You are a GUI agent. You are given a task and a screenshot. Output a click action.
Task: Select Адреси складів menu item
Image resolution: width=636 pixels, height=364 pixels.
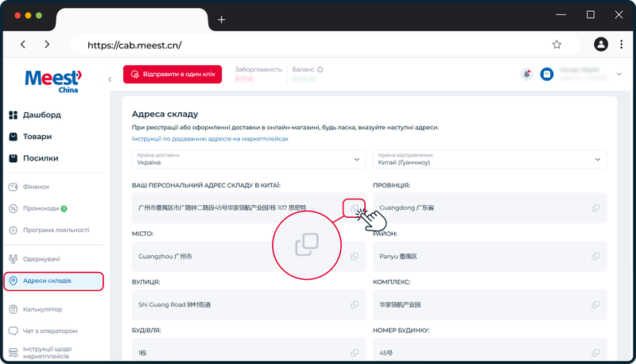click(53, 281)
